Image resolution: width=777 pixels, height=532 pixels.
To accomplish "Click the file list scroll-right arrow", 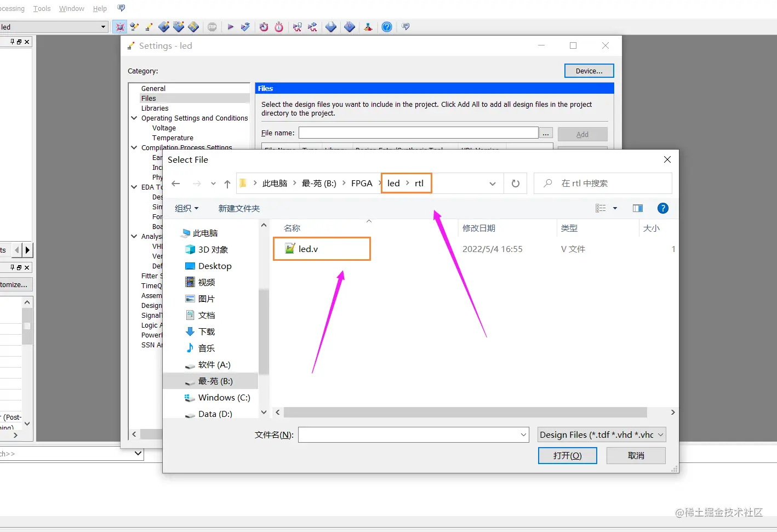I will tap(673, 412).
